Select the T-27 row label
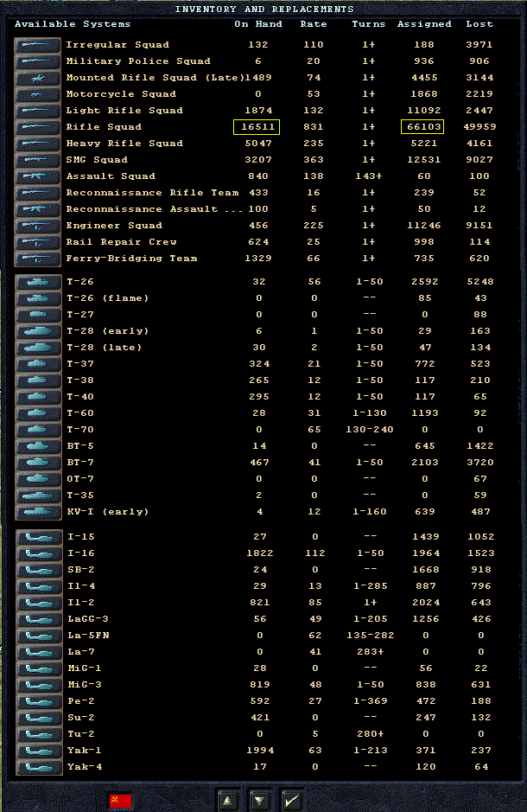The height and width of the screenshot is (812, 527). tap(80, 315)
